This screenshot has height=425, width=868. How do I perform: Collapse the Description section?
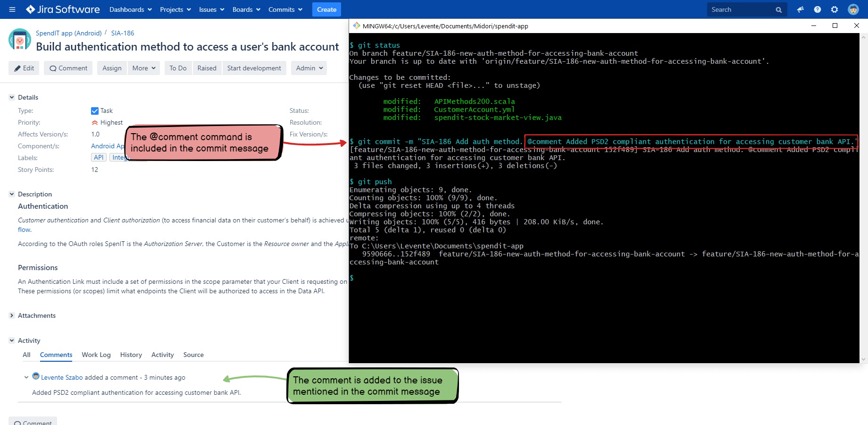(x=12, y=194)
